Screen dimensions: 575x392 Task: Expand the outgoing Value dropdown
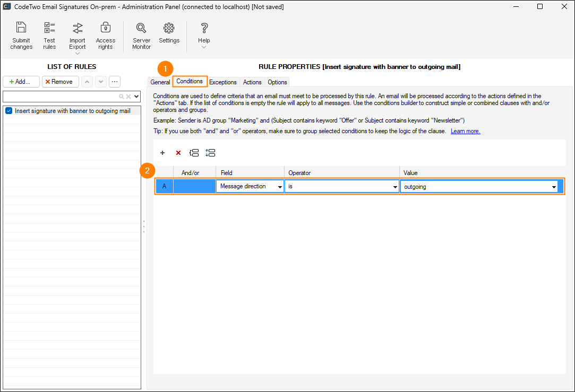click(x=554, y=187)
